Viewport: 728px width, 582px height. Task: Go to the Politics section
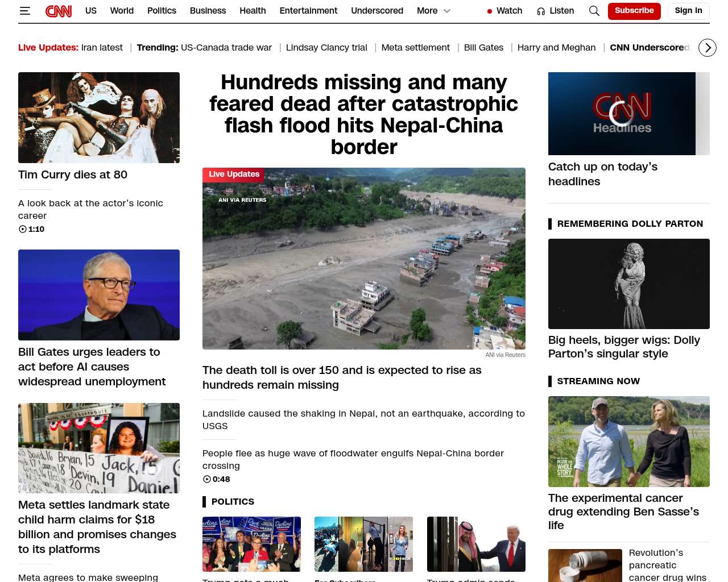pyautogui.click(x=162, y=11)
